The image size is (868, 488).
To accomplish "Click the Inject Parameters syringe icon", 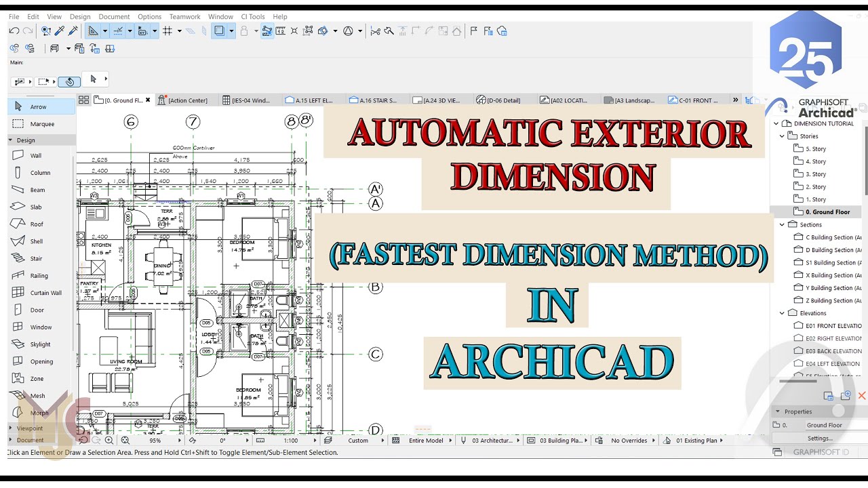I will (x=73, y=30).
